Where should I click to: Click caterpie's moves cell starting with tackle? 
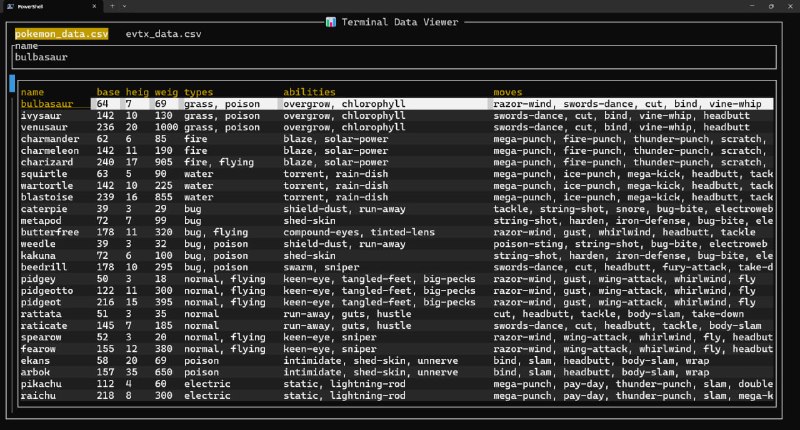click(633, 209)
